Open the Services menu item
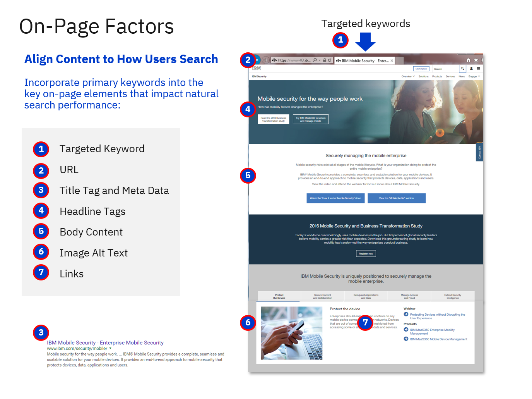 [450, 76]
